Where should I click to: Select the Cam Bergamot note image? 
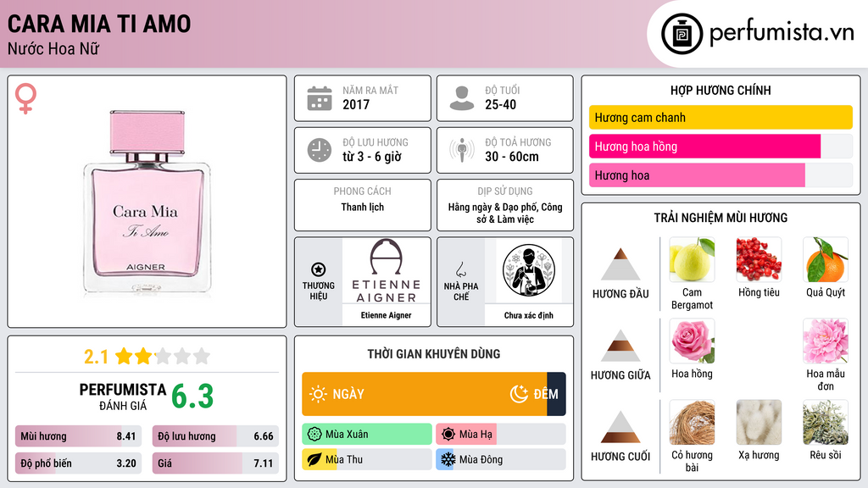pyautogui.click(x=692, y=259)
